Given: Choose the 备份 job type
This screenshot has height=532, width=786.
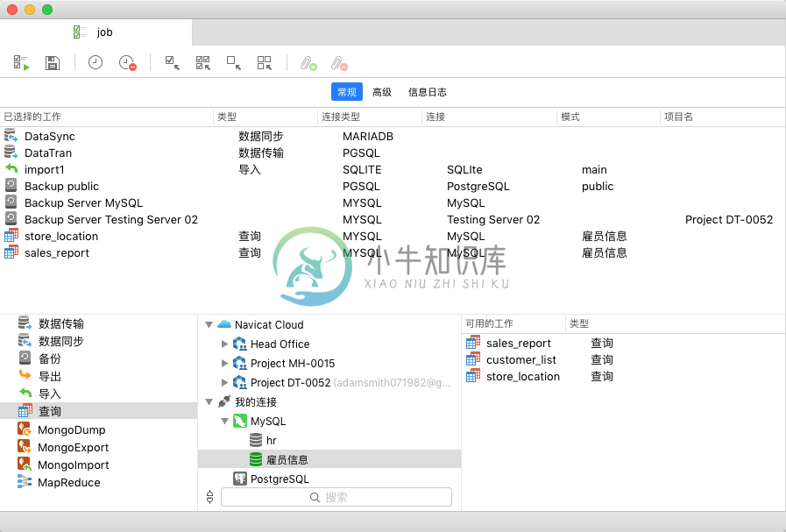Looking at the screenshot, I should (99, 359).
